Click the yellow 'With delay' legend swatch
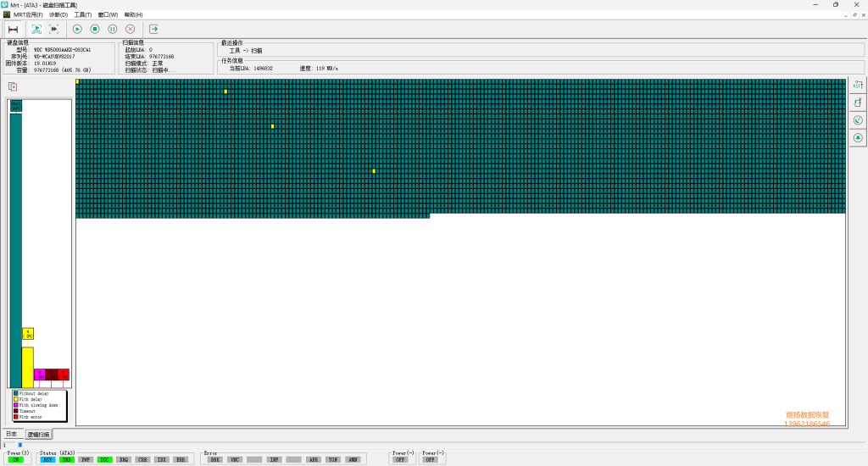 (x=16, y=399)
